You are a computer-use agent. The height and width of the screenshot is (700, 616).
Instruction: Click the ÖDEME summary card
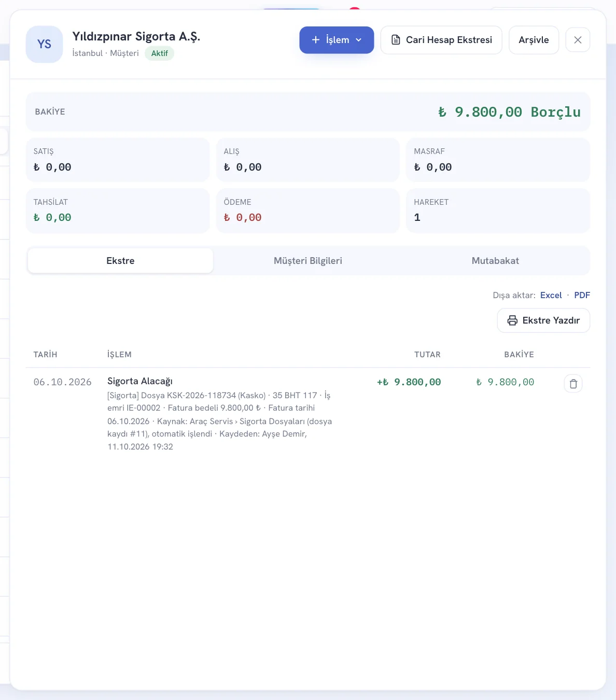tap(308, 211)
